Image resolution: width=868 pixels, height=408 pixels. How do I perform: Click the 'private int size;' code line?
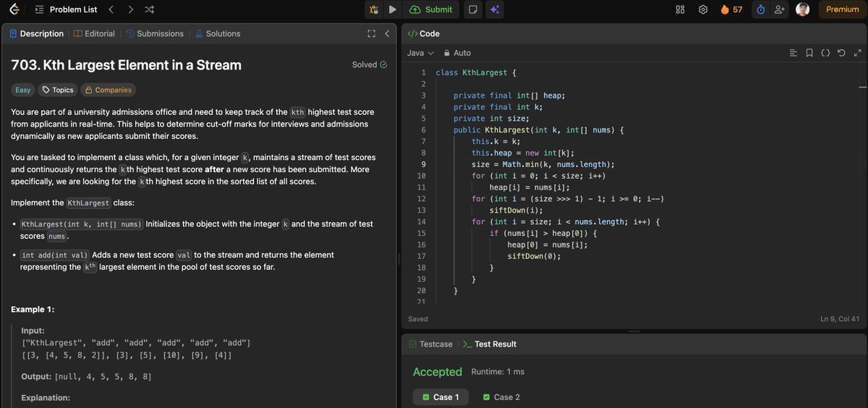coord(491,119)
